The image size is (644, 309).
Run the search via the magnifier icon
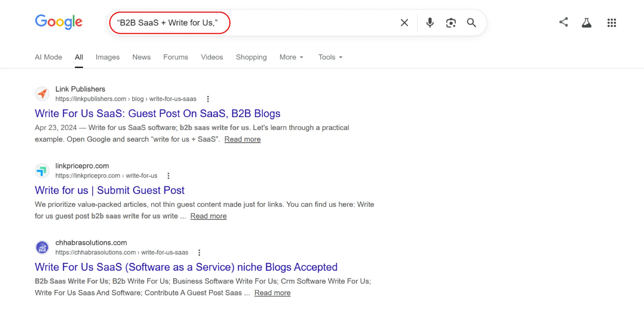click(x=471, y=23)
